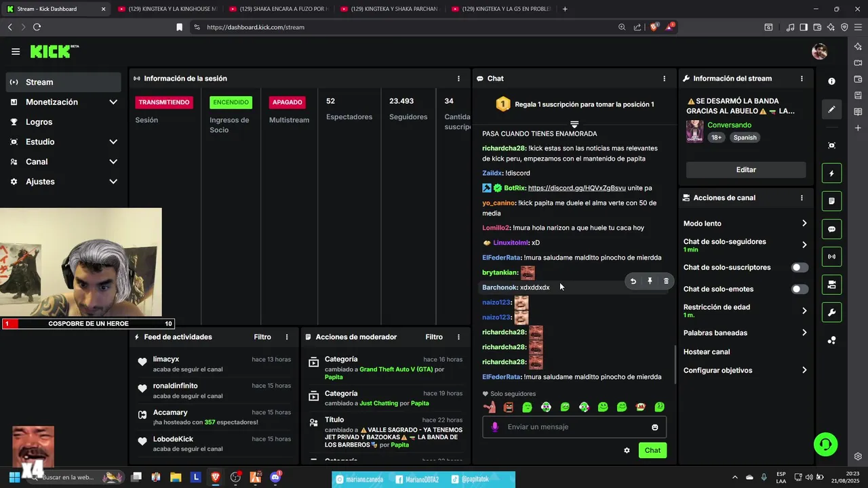Click the browser address bar URL
The image size is (868, 488).
click(256, 27)
